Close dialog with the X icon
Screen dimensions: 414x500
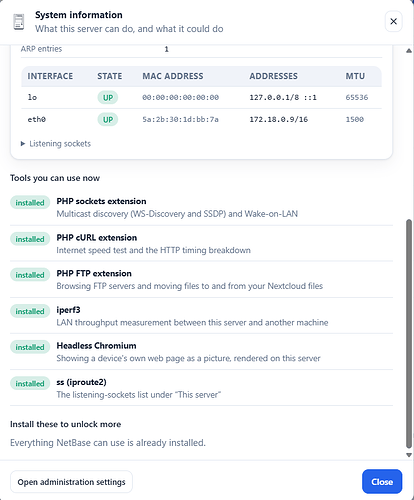click(393, 21)
